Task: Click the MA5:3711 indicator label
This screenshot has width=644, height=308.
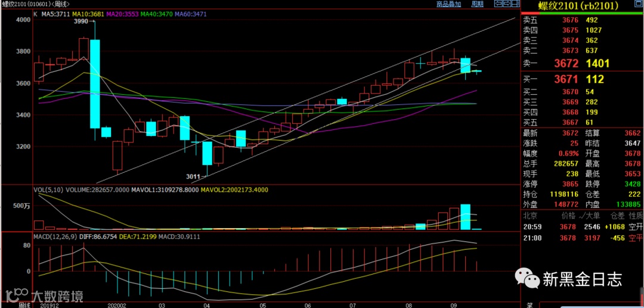Action: pyautogui.click(x=55, y=14)
